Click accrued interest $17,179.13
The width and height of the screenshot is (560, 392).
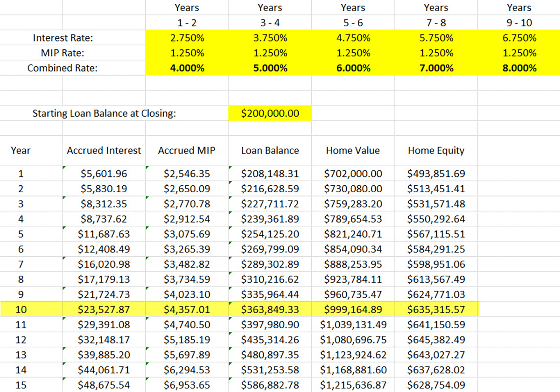tap(104, 280)
